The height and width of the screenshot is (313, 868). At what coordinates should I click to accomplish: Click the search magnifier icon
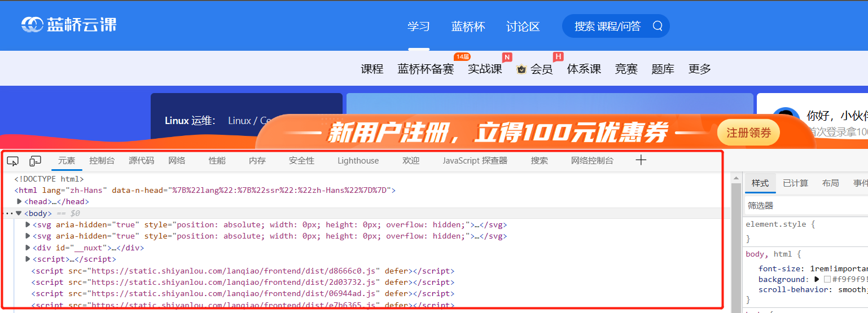click(x=657, y=26)
